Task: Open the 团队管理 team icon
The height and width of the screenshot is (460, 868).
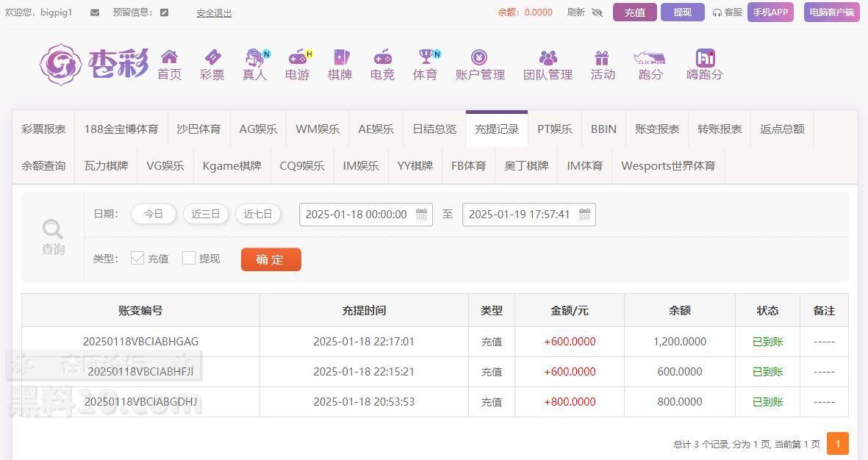Action: pos(548,58)
